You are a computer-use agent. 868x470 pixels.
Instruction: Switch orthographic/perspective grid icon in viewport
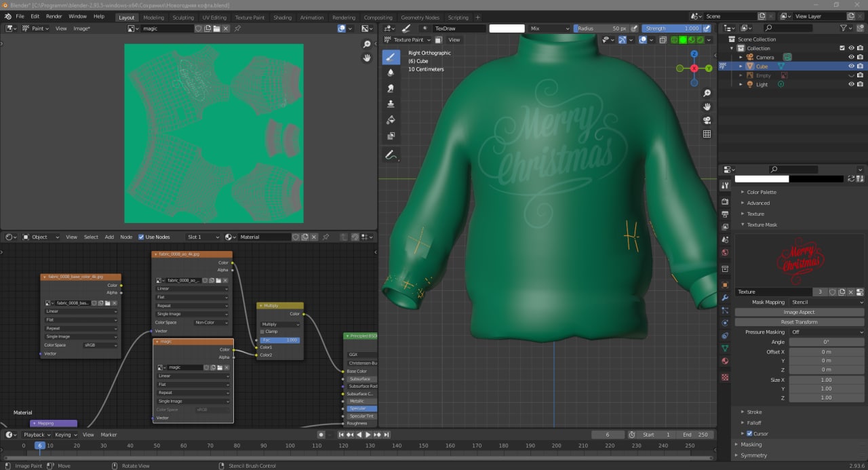[707, 134]
